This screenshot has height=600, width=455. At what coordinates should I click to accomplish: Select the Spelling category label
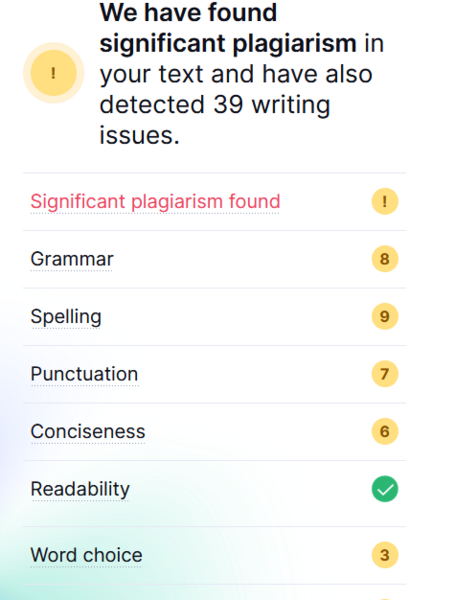(66, 317)
